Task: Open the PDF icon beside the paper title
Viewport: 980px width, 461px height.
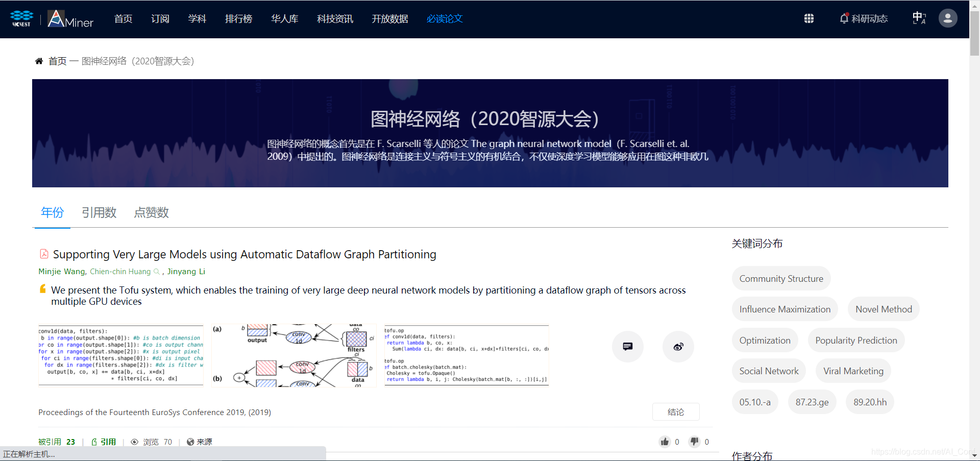Action: [43, 254]
